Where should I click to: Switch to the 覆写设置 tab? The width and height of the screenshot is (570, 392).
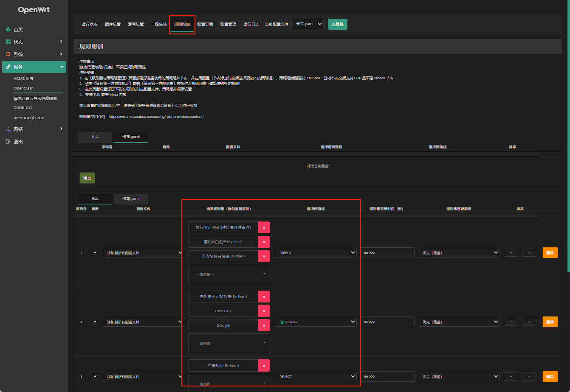[x=136, y=24]
